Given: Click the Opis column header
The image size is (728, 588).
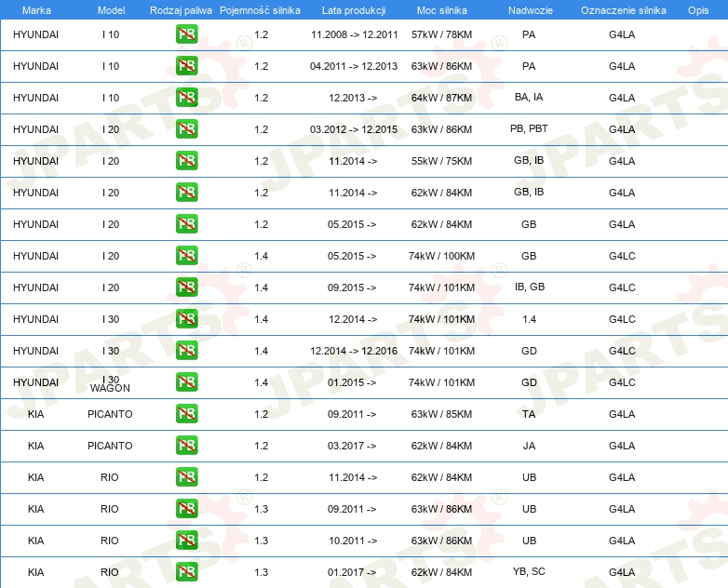Looking at the screenshot, I should [698, 10].
